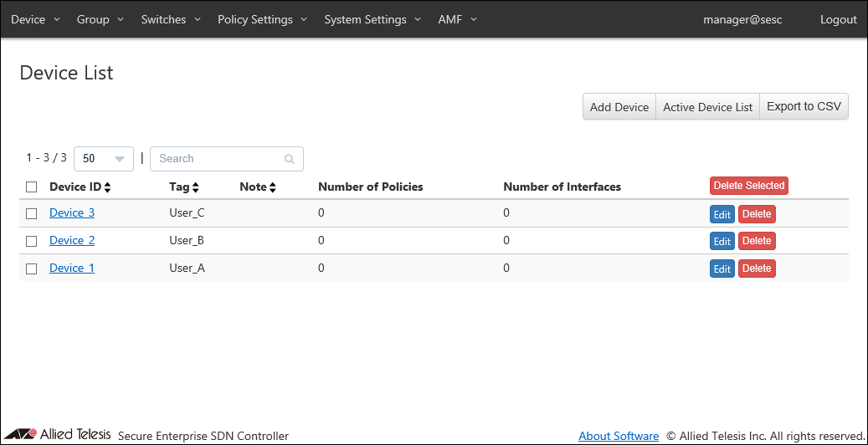Expand the Device menu
Viewport: 868px width, 445px height.
tap(35, 19)
